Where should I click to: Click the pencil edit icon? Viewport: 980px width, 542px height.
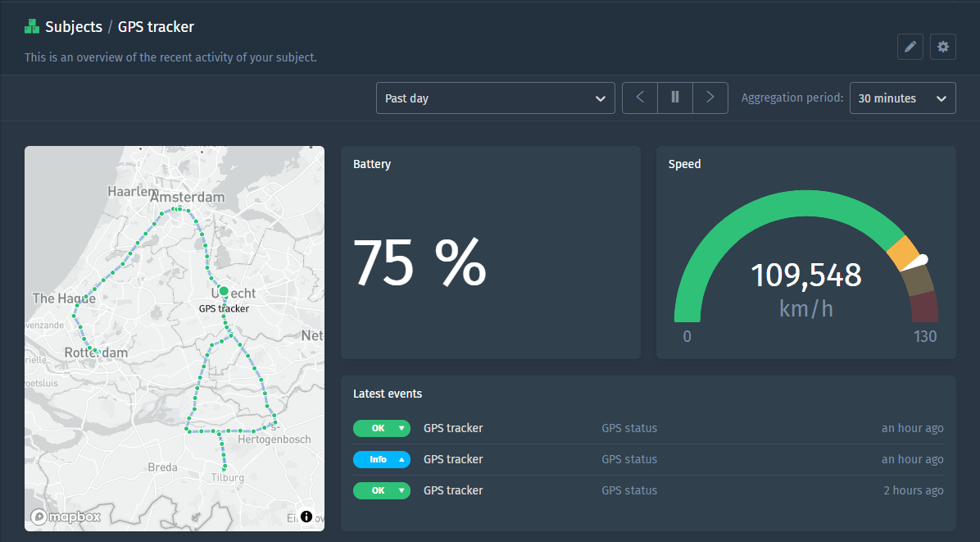(x=910, y=48)
